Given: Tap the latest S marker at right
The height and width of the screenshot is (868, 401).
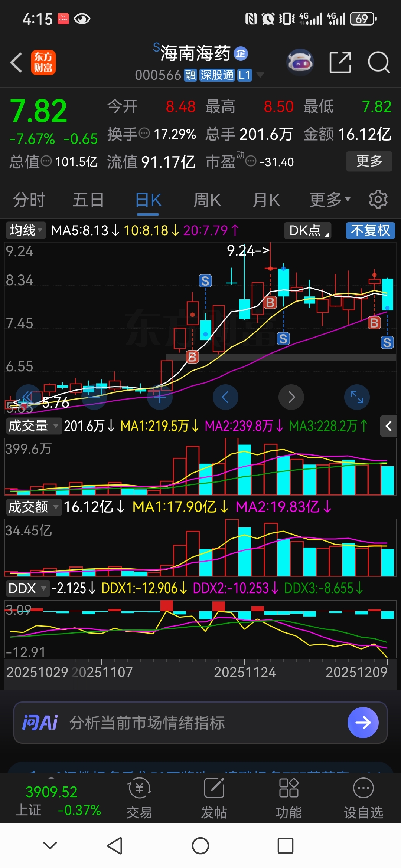Looking at the screenshot, I should (x=387, y=342).
